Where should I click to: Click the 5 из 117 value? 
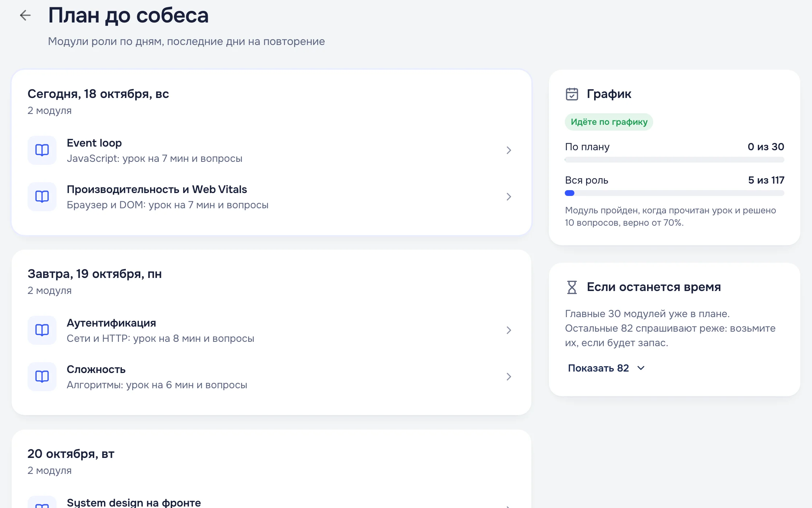766,180
